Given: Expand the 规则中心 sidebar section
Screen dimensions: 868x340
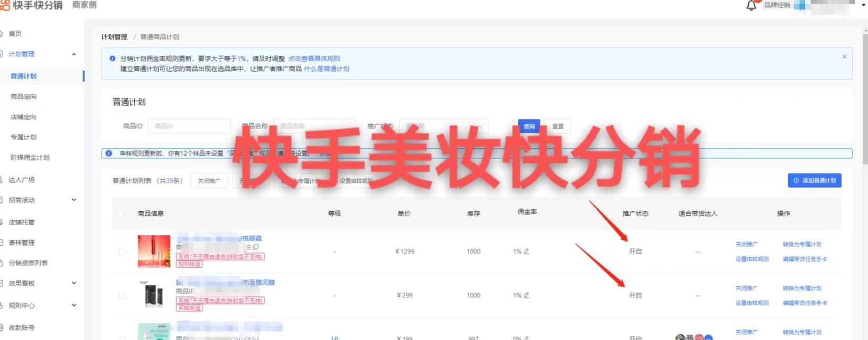Looking at the screenshot, I should pos(74,305).
